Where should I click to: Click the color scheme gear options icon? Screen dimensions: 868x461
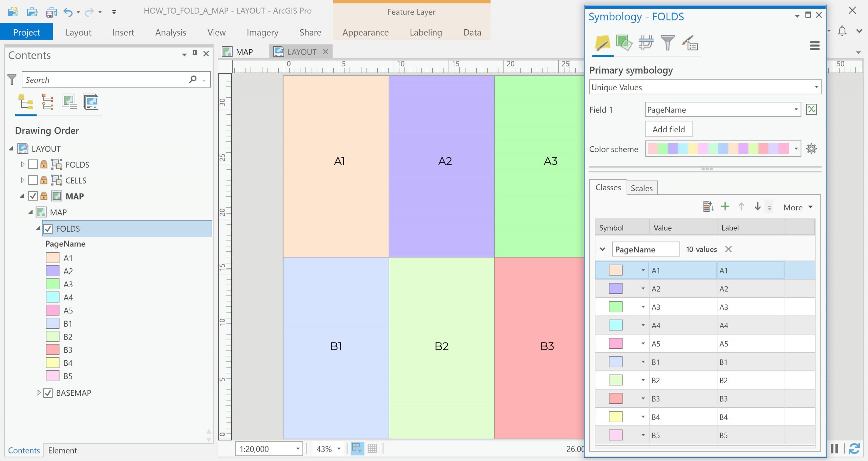811,149
